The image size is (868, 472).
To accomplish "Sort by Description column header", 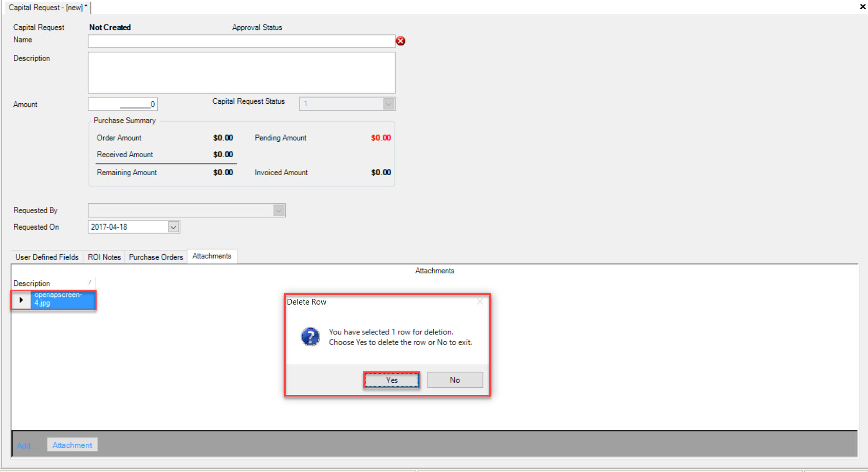I will tap(53, 284).
